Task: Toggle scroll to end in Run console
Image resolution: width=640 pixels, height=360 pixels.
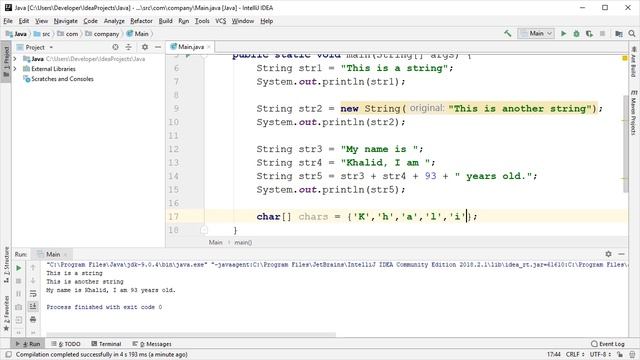Action: tap(33, 306)
